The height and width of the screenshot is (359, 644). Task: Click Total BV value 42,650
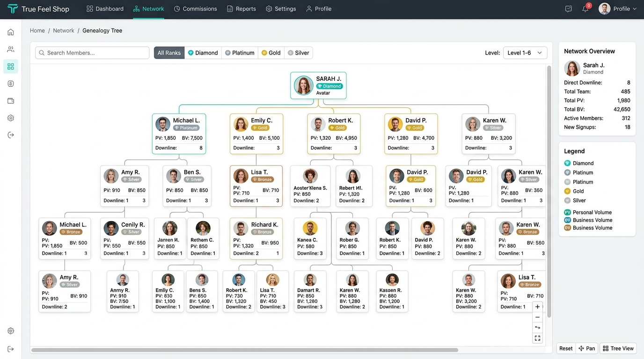point(622,109)
